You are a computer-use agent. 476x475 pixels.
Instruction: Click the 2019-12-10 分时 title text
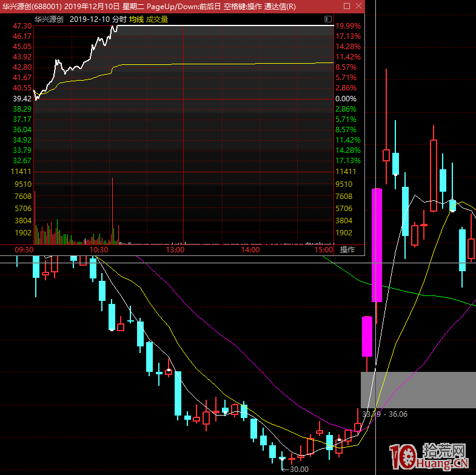click(x=98, y=19)
